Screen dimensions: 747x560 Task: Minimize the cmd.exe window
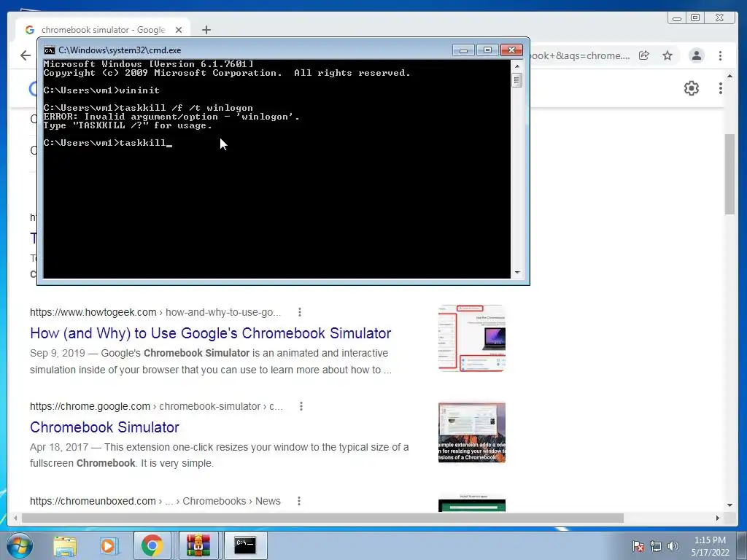(463, 50)
